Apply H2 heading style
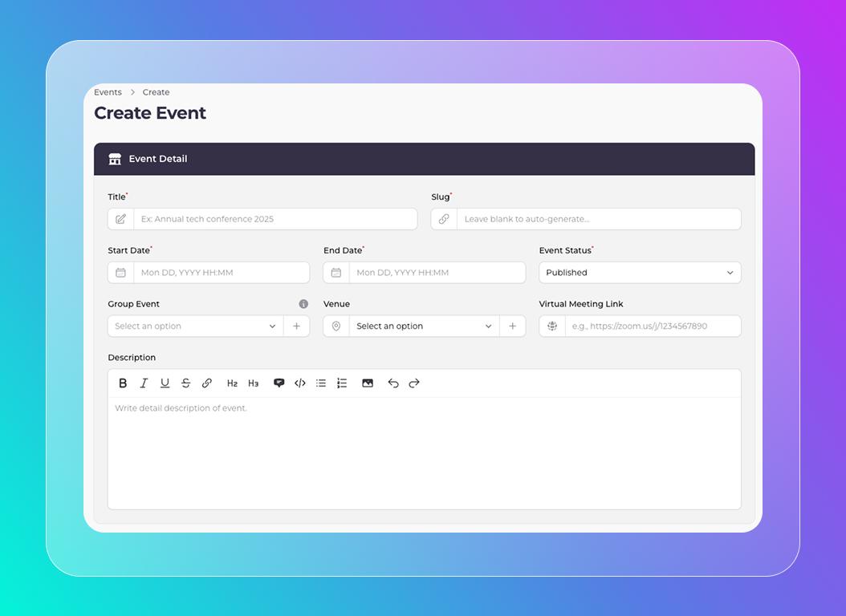Screen dimensions: 846x616 [x=232, y=383]
